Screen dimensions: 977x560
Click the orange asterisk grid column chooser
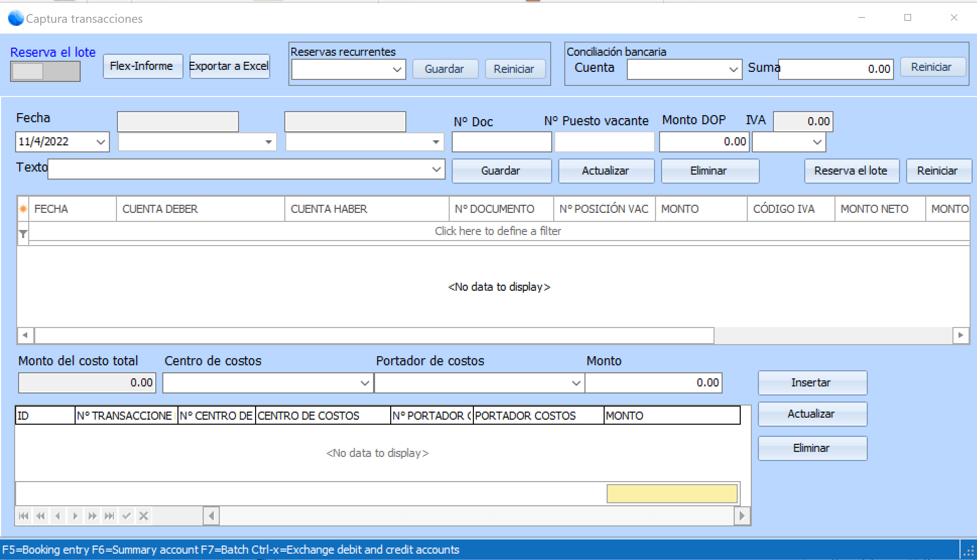point(23,209)
